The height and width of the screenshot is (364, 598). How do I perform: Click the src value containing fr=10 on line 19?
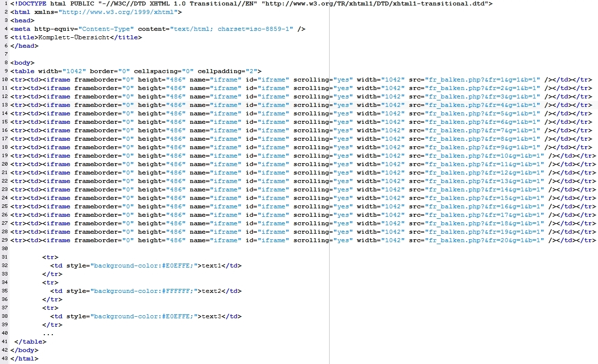tap(484, 156)
